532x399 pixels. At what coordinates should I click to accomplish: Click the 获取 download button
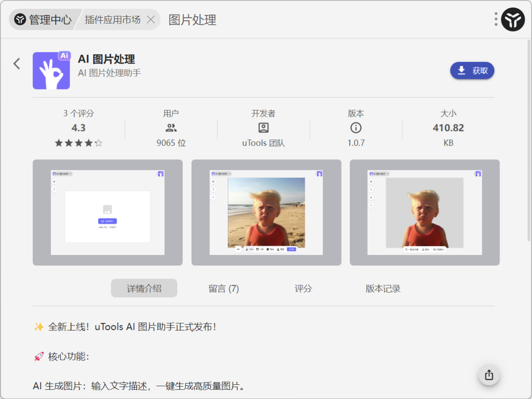tap(472, 70)
